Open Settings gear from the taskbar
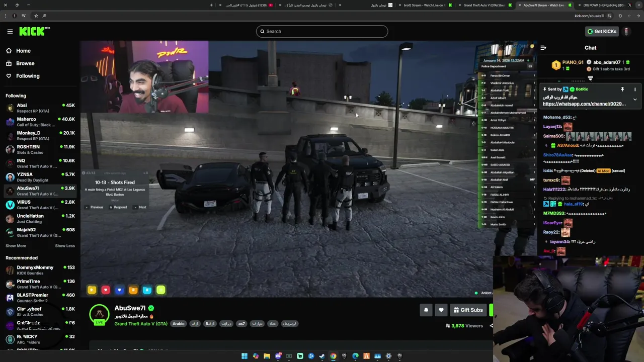The image size is (644, 362). [x=388, y=356]
